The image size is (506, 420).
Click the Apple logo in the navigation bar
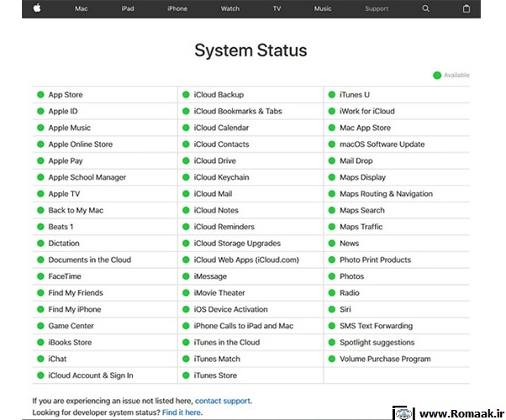[37, 8]
